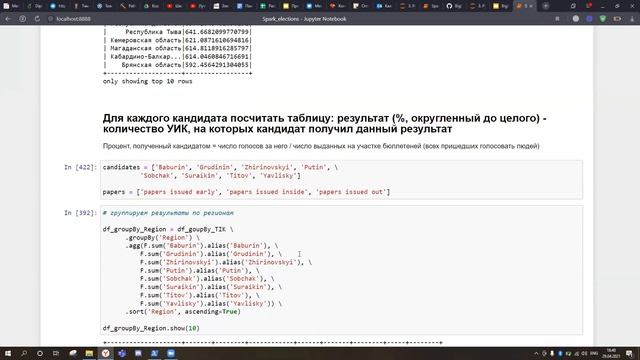Click the output row 'Брянская область'
This screenshot has height=360, width=640.
[177, 65]
